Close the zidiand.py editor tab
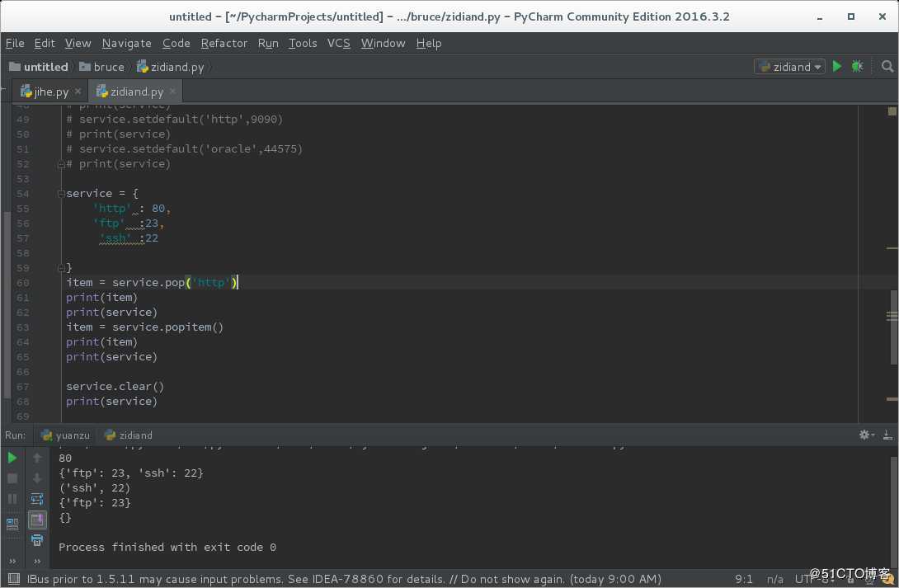 pos(172,91)
